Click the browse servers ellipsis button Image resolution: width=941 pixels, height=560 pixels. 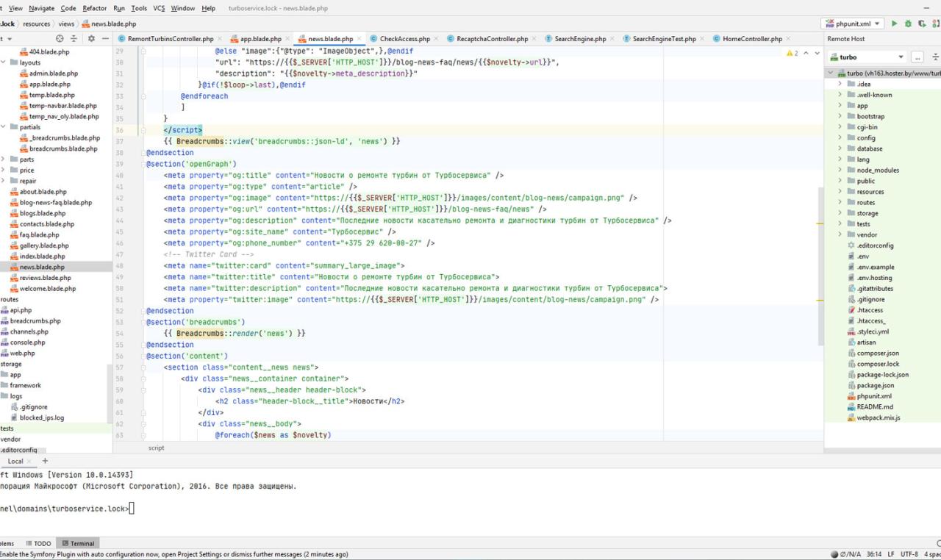tap(917, 57)
